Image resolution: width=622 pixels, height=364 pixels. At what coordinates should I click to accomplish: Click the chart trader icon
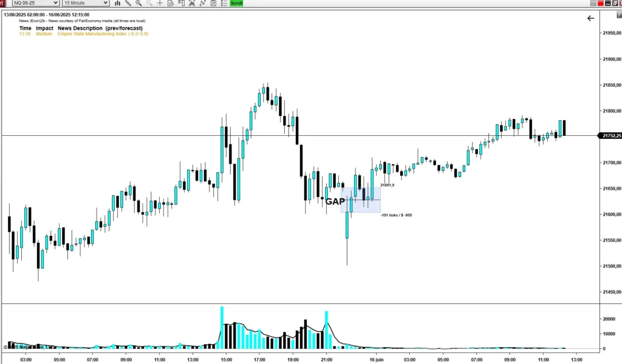click(181, 3)
